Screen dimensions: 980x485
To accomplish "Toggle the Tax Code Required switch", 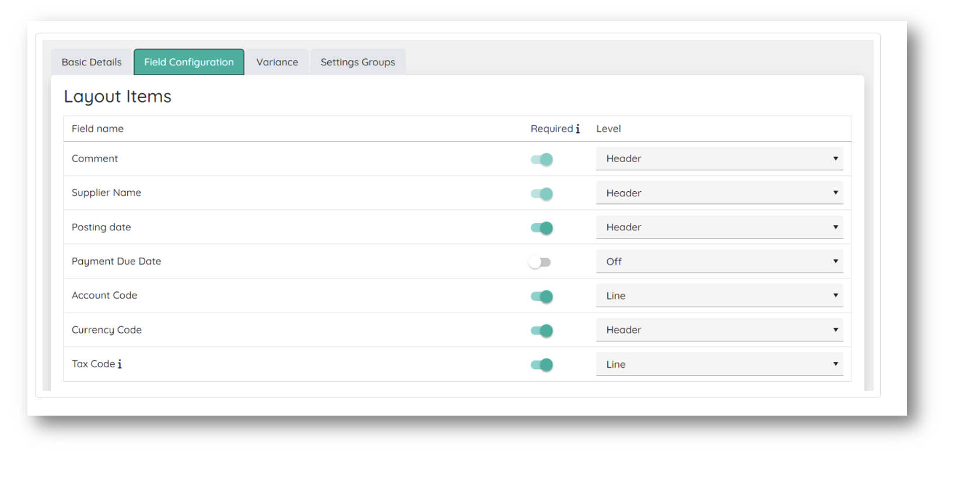I will point(541,365).
